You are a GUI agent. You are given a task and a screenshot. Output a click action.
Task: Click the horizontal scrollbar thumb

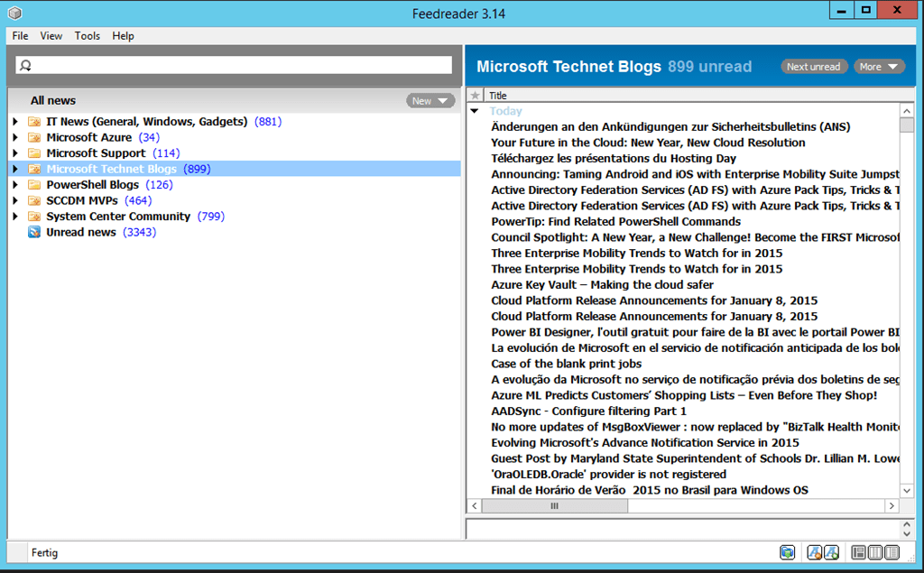(x=555, y=506)
